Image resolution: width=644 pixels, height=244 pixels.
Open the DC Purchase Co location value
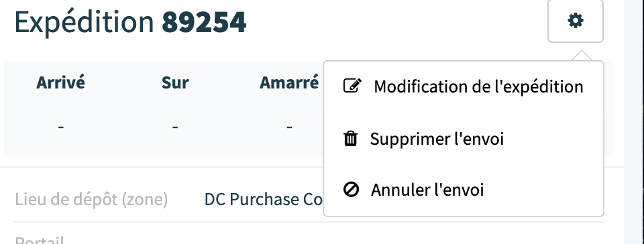264,200
